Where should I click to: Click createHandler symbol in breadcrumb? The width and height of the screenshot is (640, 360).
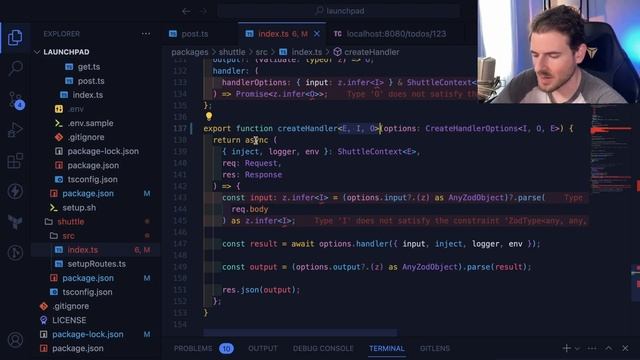tap(371, 52)
